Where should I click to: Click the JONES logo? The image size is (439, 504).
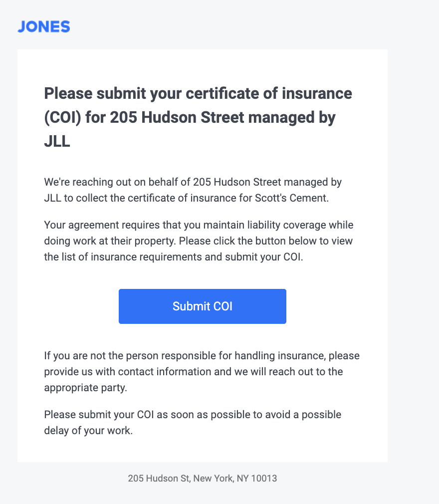(x=44, y=26)
